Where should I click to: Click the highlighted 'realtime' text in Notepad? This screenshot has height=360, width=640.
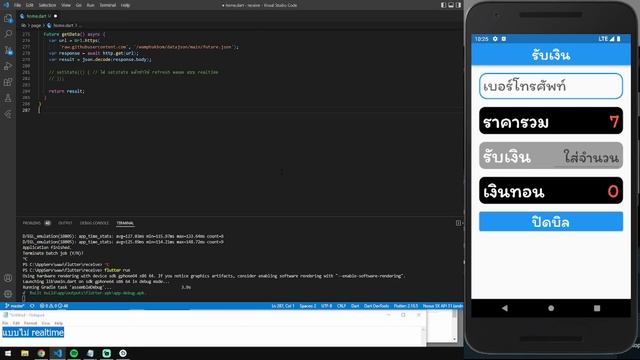(47, 333)
